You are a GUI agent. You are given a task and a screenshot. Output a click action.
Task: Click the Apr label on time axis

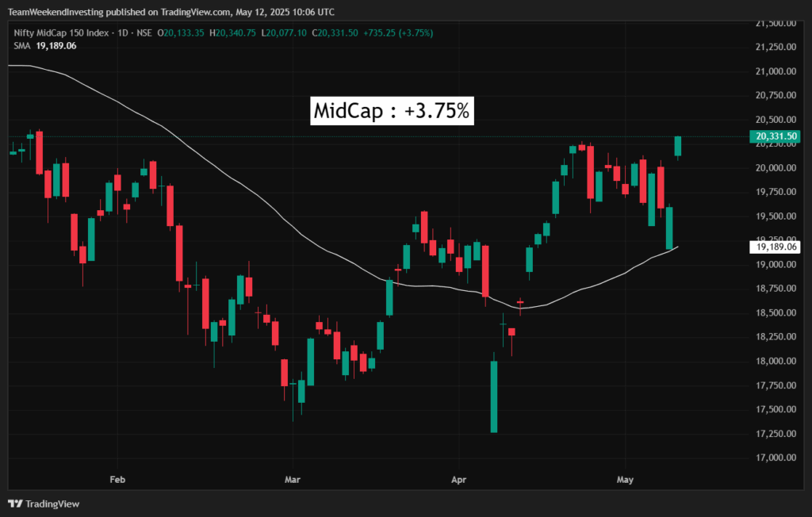pyautogui.click(x=459, y=479)
